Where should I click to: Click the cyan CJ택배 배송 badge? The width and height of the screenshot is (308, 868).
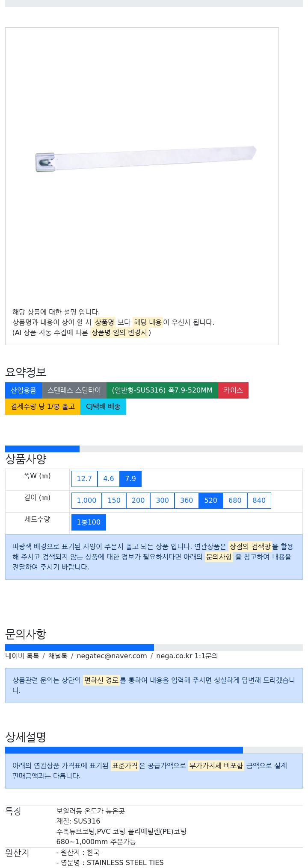[x=103, y=407]
